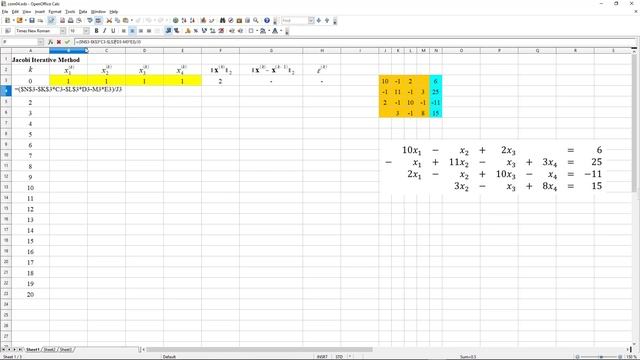This screenshot has height=360, width=640.
Task: Open the File menu
Action: (x=5, y=12)
